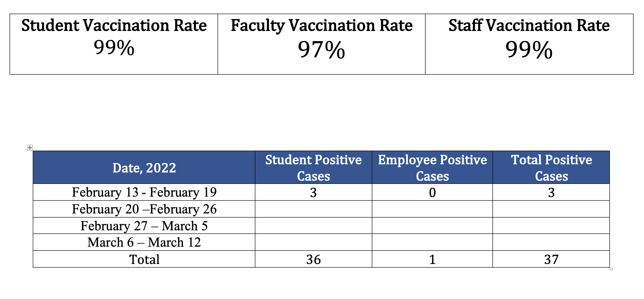Click the table move handle icon
This screenshot has height=299, width=644.
(x=30, y=147)
